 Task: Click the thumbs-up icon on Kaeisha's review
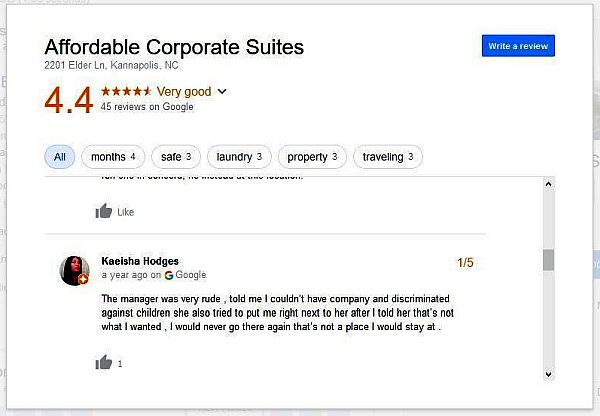point(104,363)
